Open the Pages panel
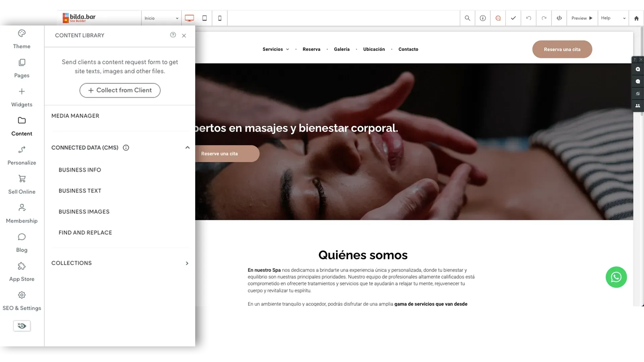 [22, 69]
